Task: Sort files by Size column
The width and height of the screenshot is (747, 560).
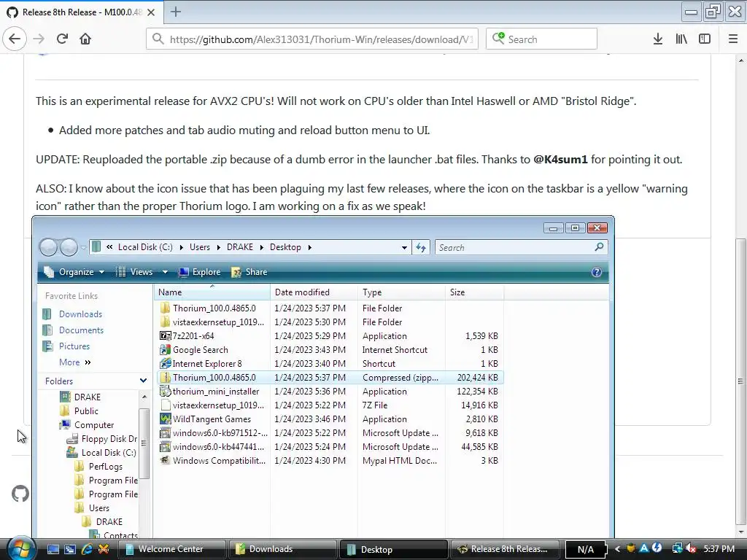Action: click(x=474, y=292)
